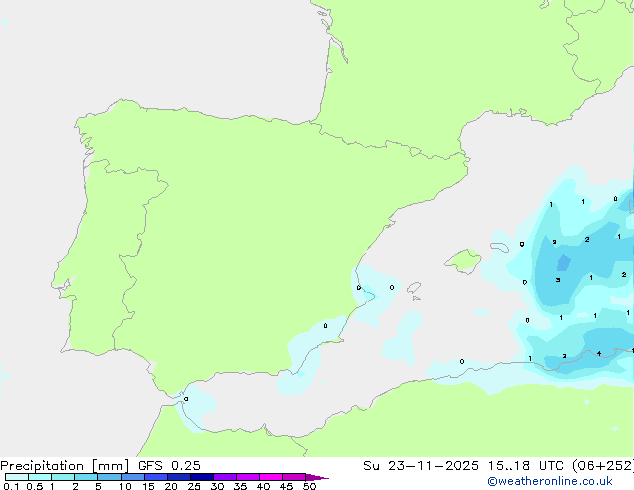Click the legend label '50'
Viewport: 634px width, 490px height.
click(x=309, y=486)
